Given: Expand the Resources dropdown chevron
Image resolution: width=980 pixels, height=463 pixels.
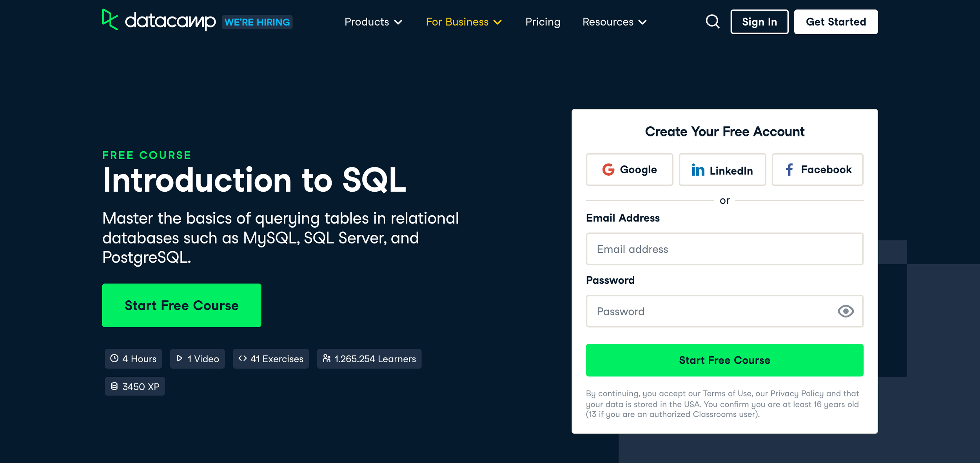Looking at the screenshot, I should 642,22.
